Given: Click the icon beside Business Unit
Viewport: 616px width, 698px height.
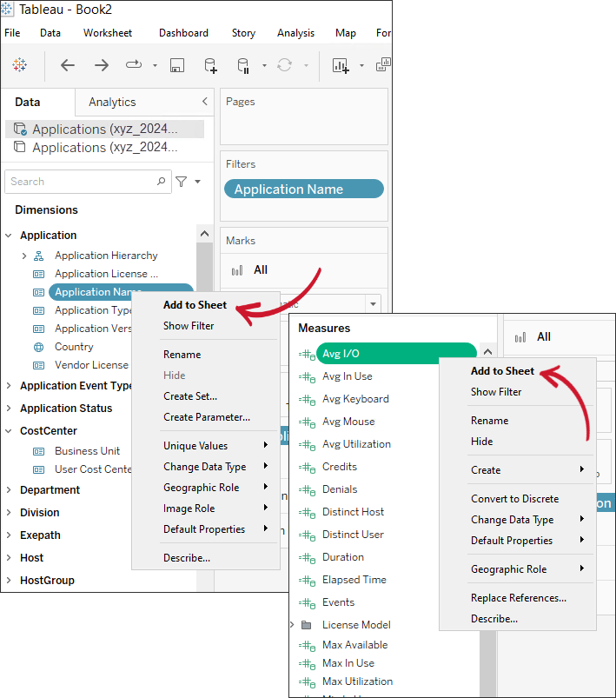Looking at the screenshot, I should coord(39,451).
